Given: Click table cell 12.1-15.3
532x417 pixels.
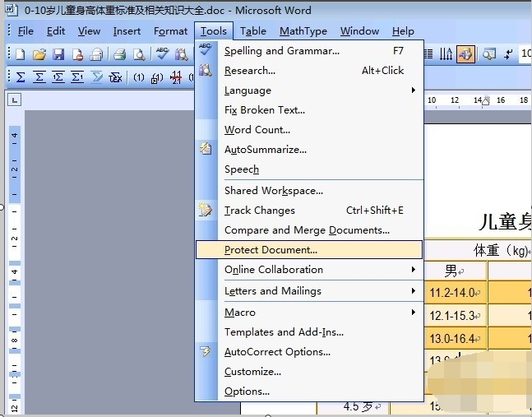Looking at the screenshot, I should 456,316.
